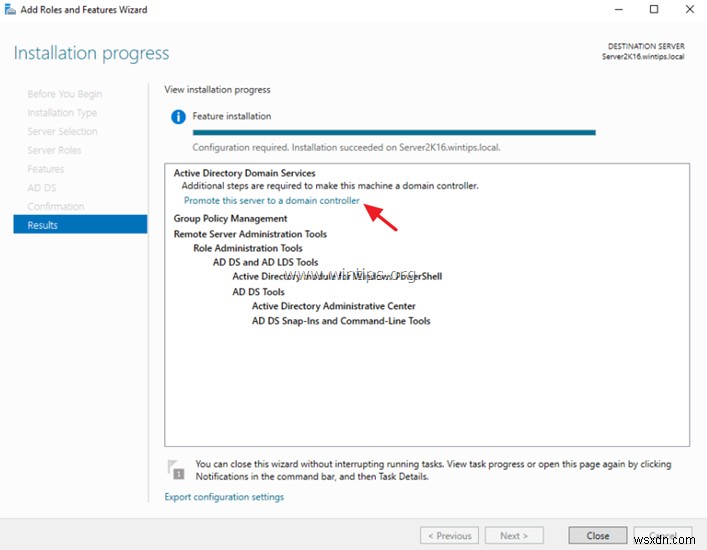The height and width of the screenshot is (550, 707).
Task: Select the Before You Begin step
Action: tap(64, 94)
